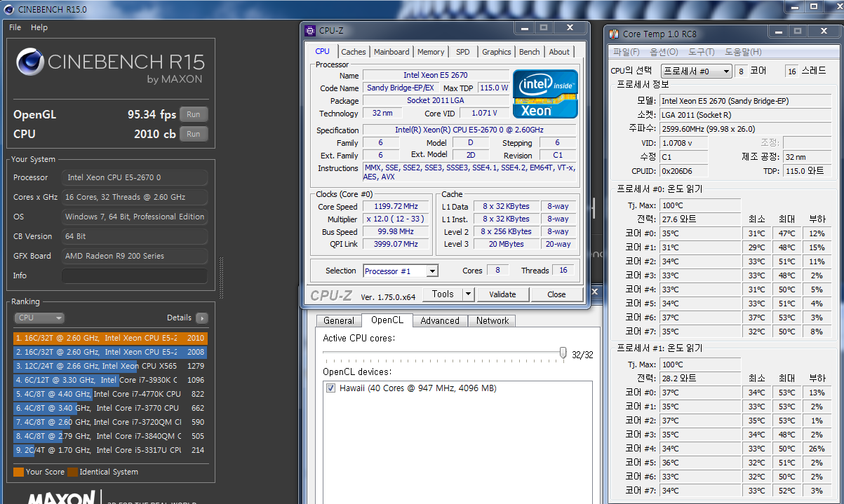844x504 pixels.
Task: Open Core Temp 옵션(O) menu
Action: tap(664, 52)
